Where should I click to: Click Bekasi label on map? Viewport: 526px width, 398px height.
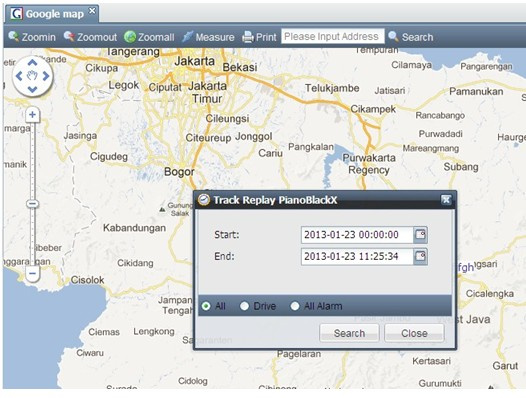[x=240, y=67]
